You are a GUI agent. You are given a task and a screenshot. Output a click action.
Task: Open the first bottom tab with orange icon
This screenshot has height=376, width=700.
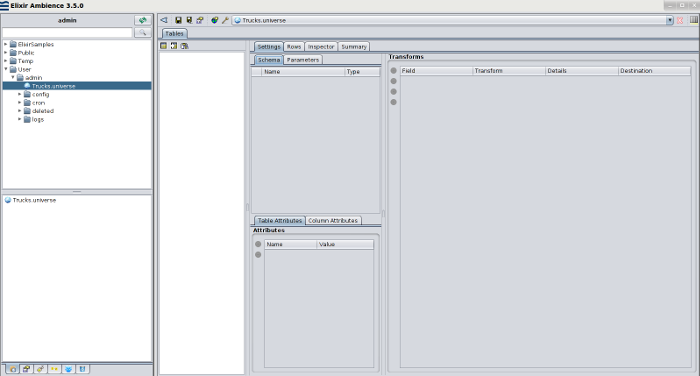pyautogui.click(x=12, y=369)
